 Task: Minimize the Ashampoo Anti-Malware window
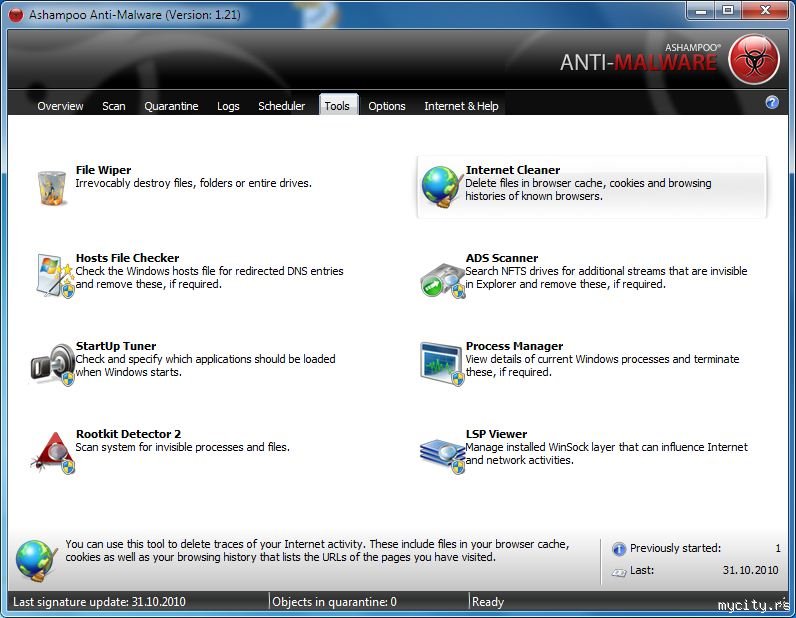pos(702,11)
